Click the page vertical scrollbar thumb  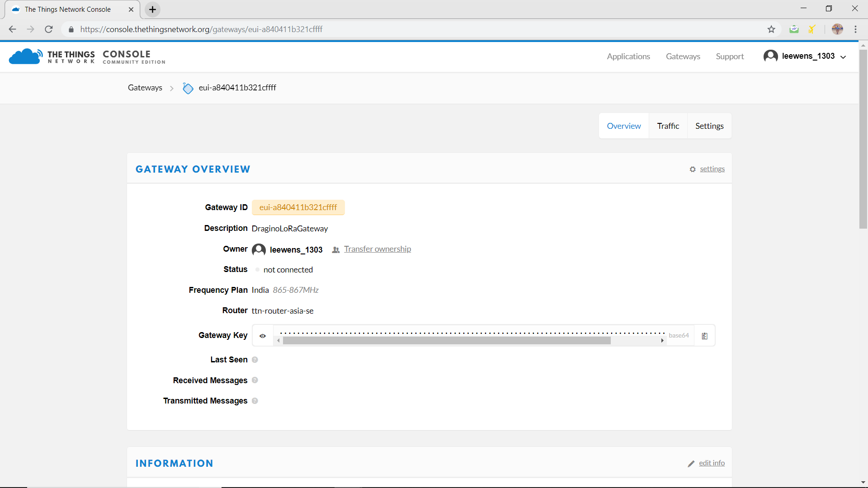coord(863,139)
